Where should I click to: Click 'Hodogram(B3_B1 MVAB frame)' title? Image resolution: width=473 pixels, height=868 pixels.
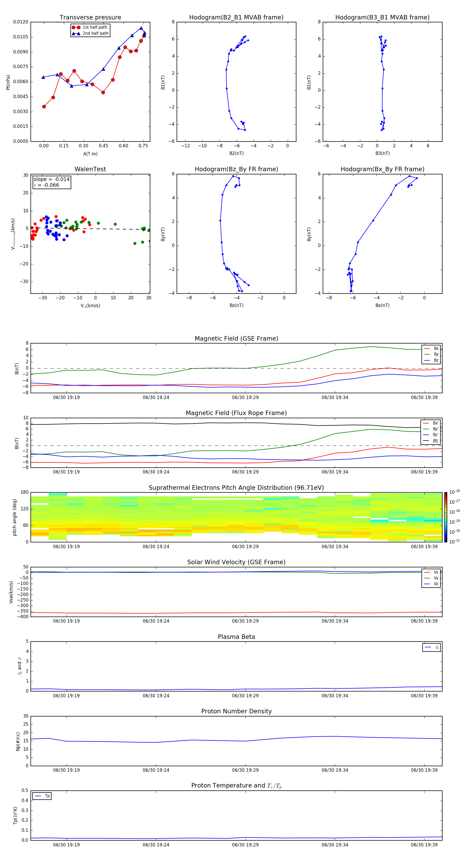click(x=382, y=18)
